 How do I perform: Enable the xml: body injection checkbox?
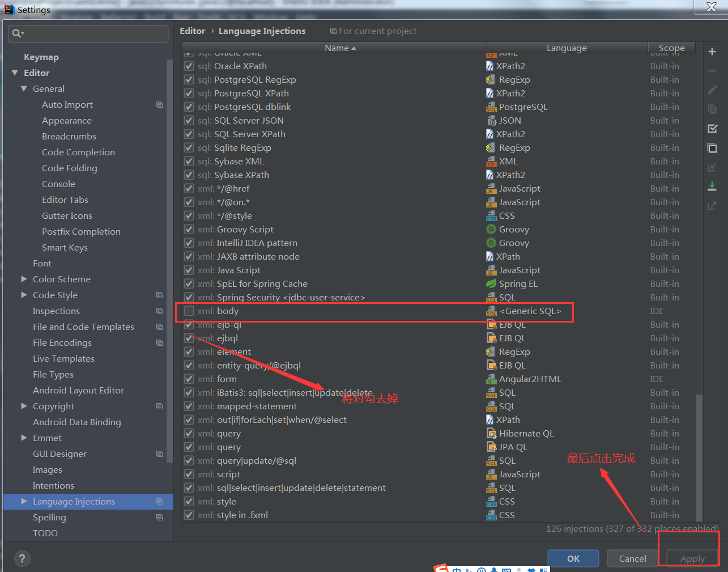(x=189, y=311)
